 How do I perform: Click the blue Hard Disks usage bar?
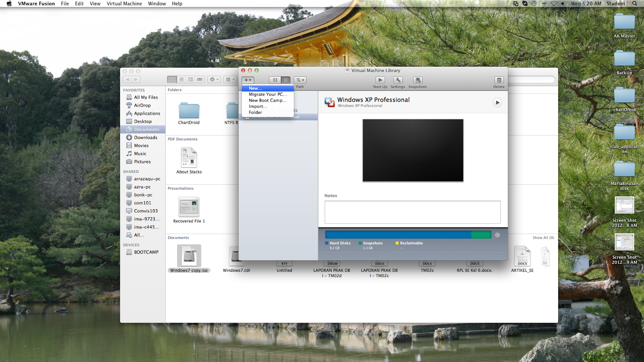pyautogui.click(x=398, y=235)
